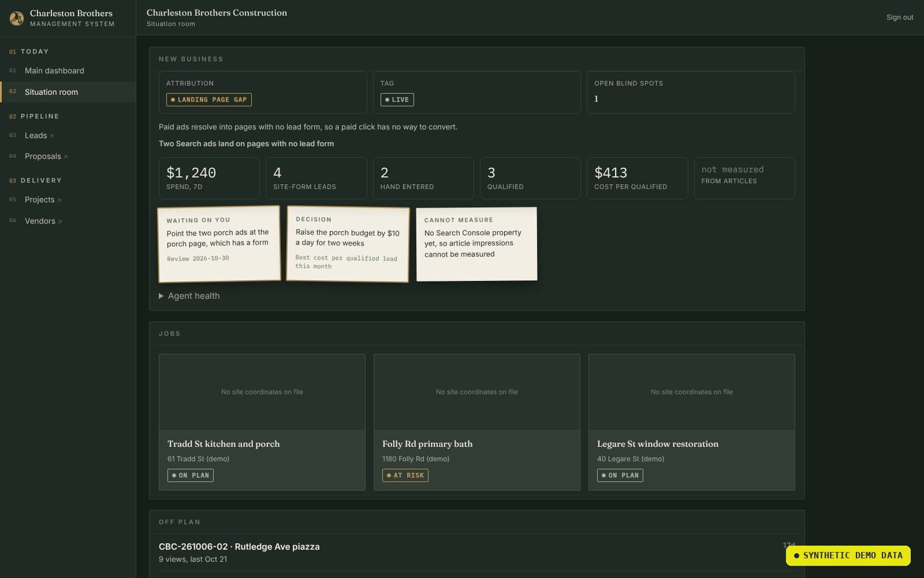924x578 pixels.
Task: Click the On Plan badge on Legare St
Action: tap(620, 475)
